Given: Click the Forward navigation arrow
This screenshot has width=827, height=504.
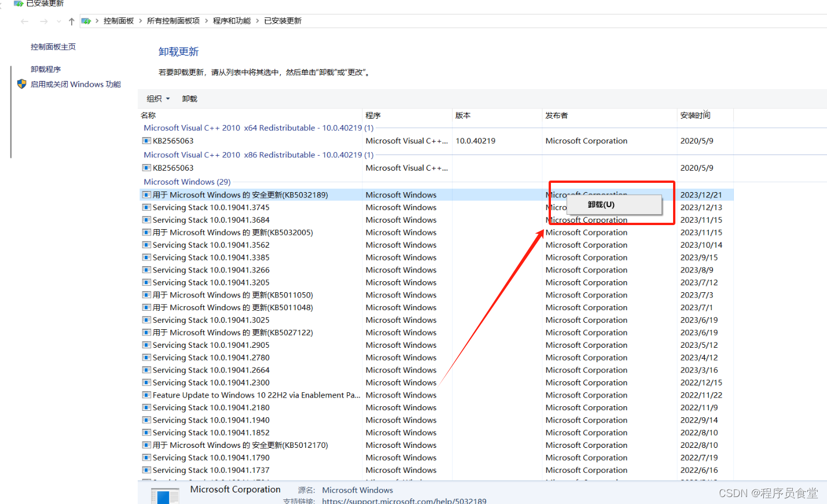Looking at the screenshot, I should coord(44,21).
